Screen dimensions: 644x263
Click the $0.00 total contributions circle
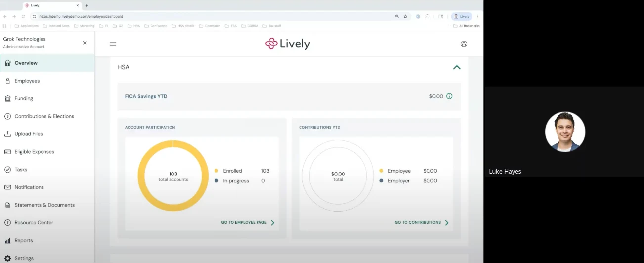pos(338,176)
